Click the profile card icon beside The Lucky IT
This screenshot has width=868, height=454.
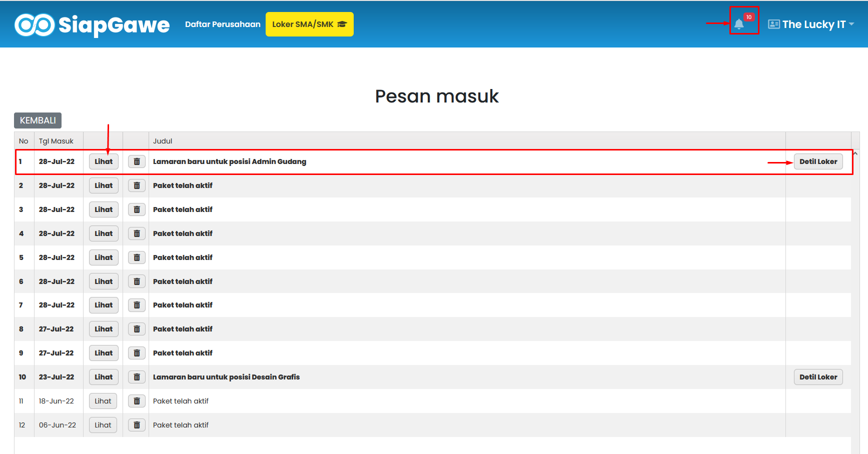(773, 24)
